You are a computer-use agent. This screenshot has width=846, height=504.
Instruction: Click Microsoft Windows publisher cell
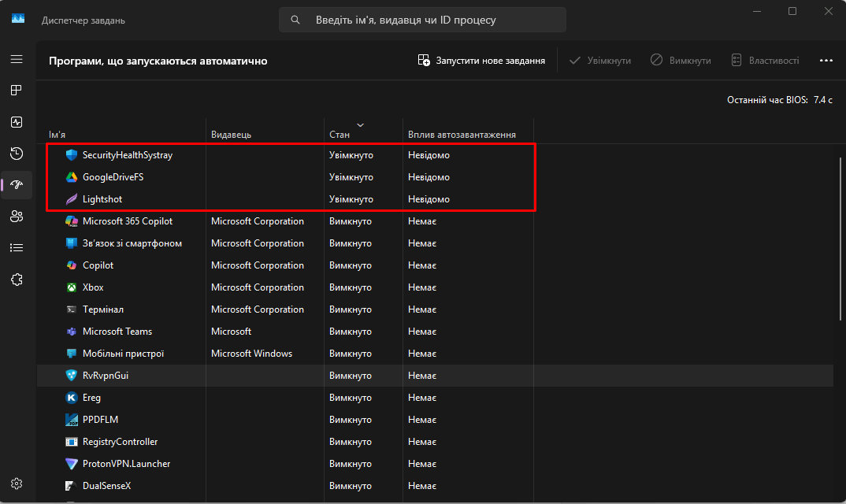coord(251,354)
